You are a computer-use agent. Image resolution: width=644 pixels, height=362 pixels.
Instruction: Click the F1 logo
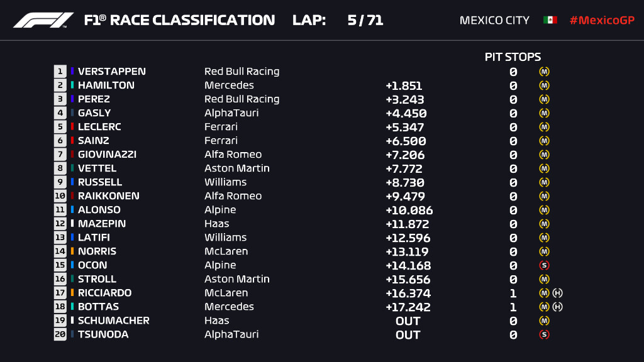tap(43, 20)
